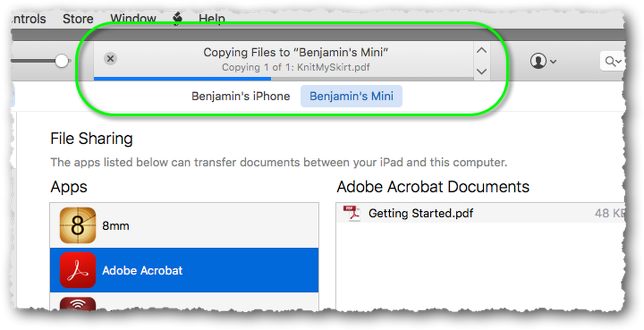Select the 8mm app icon
This screenshot has width=644, height=330.
point(78,225)
